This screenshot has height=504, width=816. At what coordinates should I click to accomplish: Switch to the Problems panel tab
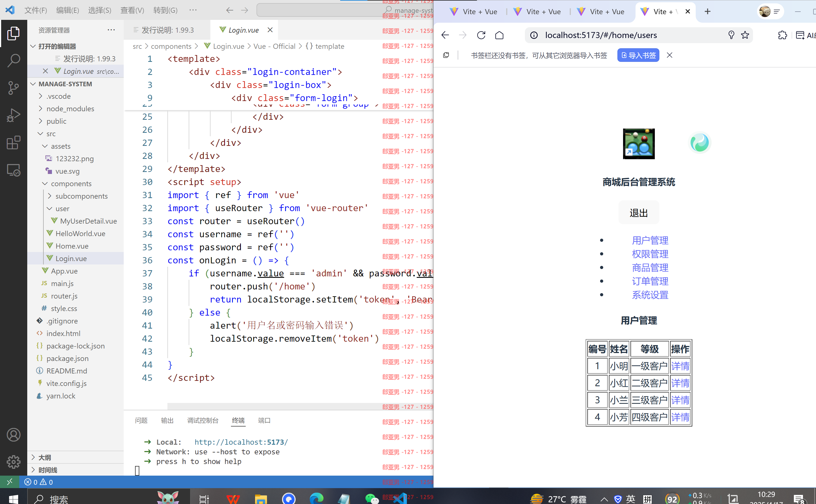click(141, 420)
